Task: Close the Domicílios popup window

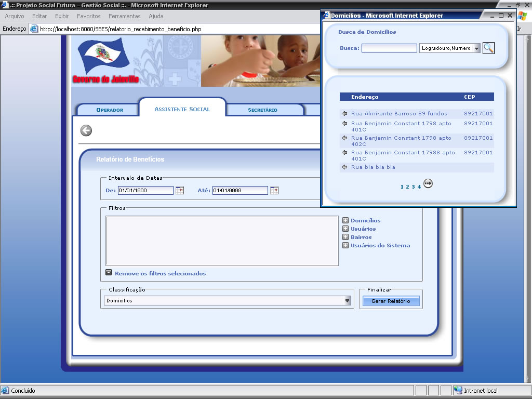Action: [x=510, y=16]
